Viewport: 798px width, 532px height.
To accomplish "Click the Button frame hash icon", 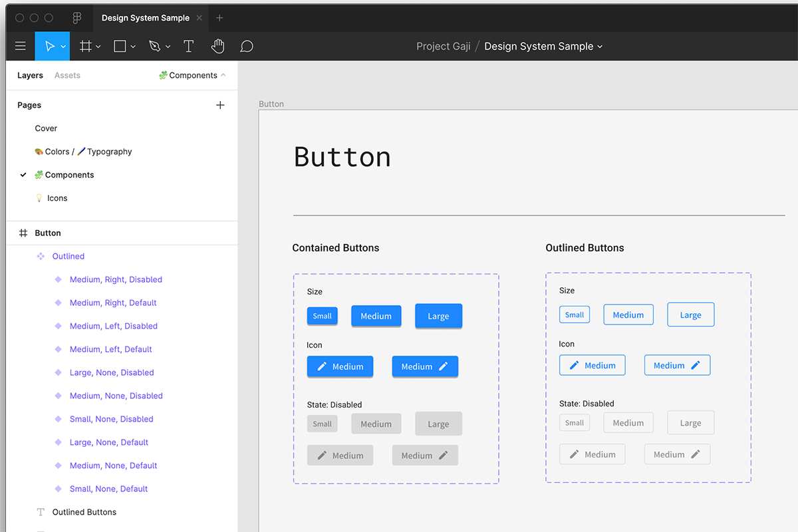I will click(23, 233).
